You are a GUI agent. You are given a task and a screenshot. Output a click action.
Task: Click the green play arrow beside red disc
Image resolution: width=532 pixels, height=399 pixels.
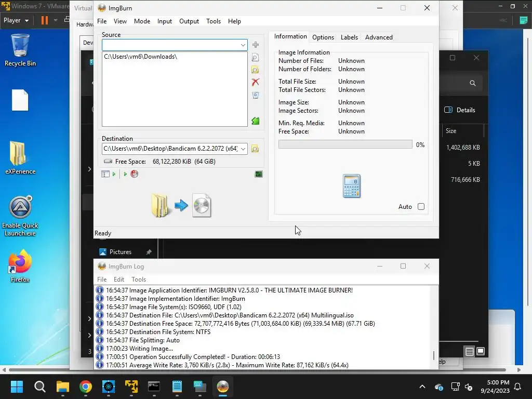(125, 174)
